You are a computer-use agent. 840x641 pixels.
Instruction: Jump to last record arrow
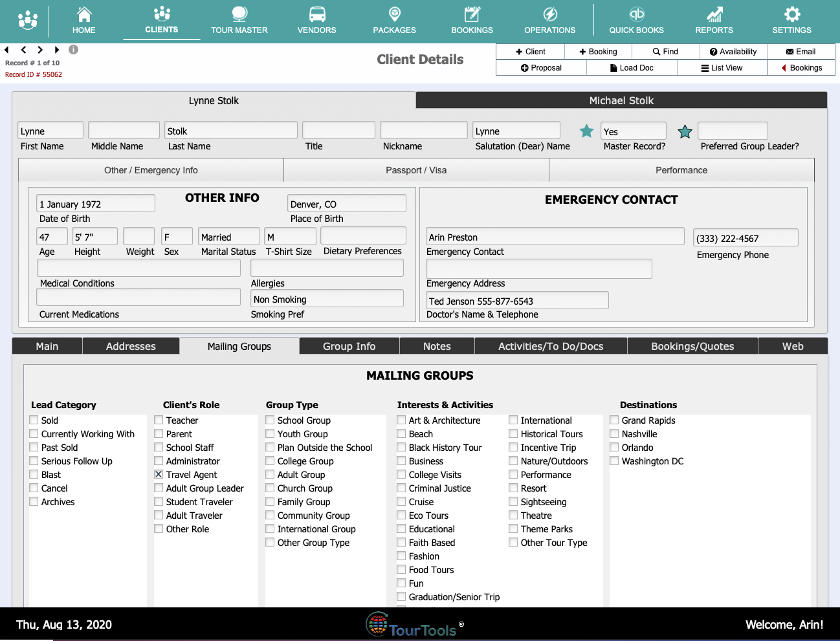pos(57,50)
